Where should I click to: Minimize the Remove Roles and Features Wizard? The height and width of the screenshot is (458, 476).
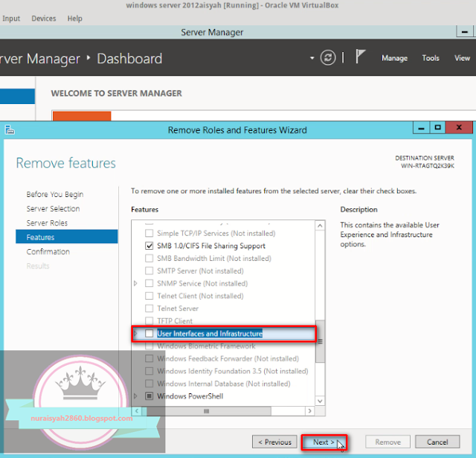[421, 128]
